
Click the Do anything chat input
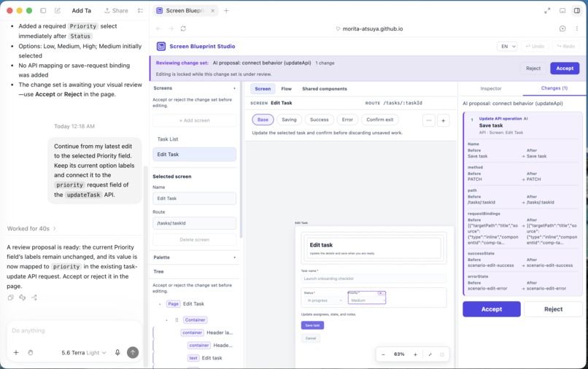point(74,330)
